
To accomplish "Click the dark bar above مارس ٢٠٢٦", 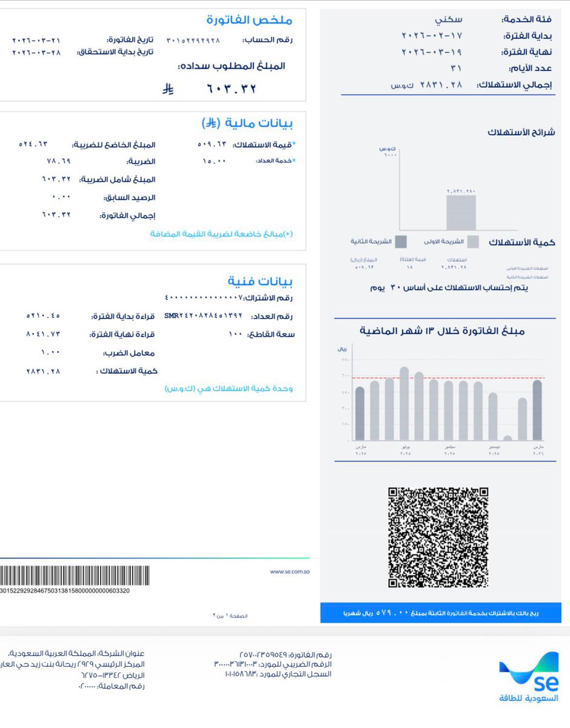I will [537, 411].
